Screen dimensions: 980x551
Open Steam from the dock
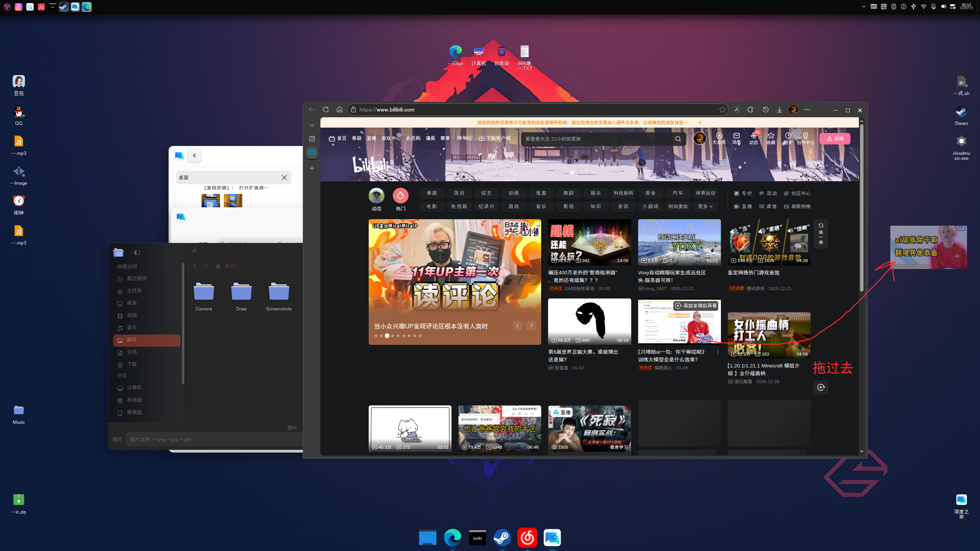pyautogui.click(x=502, y=537)
